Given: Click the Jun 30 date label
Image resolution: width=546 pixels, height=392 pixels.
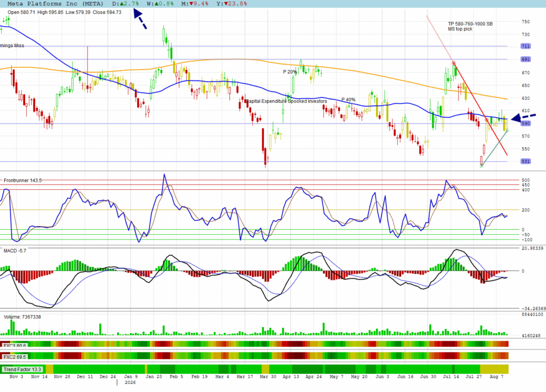Looking at the screenshot, I should (428, 377).
